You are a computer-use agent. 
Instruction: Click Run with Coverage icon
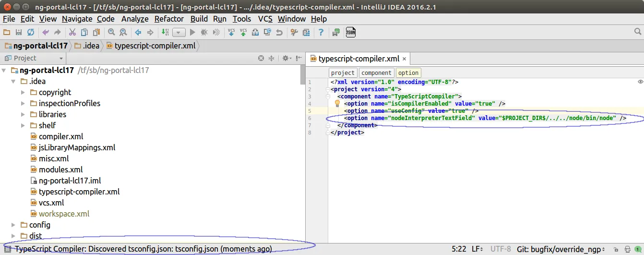click(216, 32)
